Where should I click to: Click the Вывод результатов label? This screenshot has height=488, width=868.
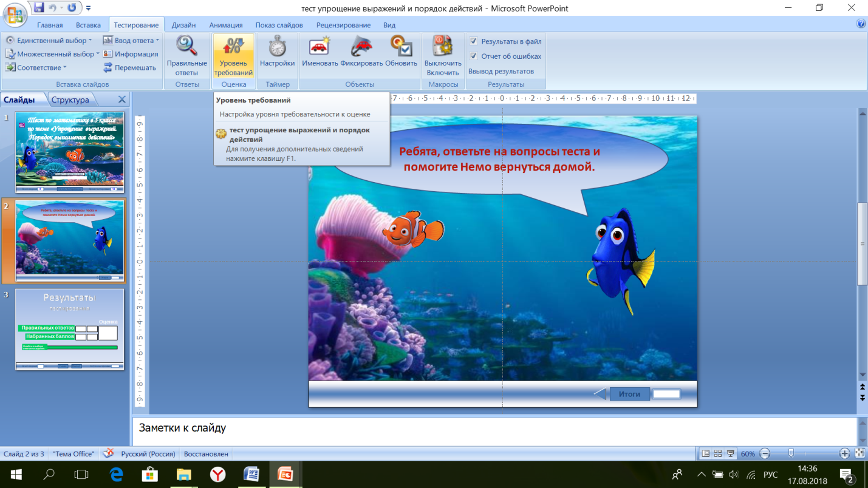(501, 71)
